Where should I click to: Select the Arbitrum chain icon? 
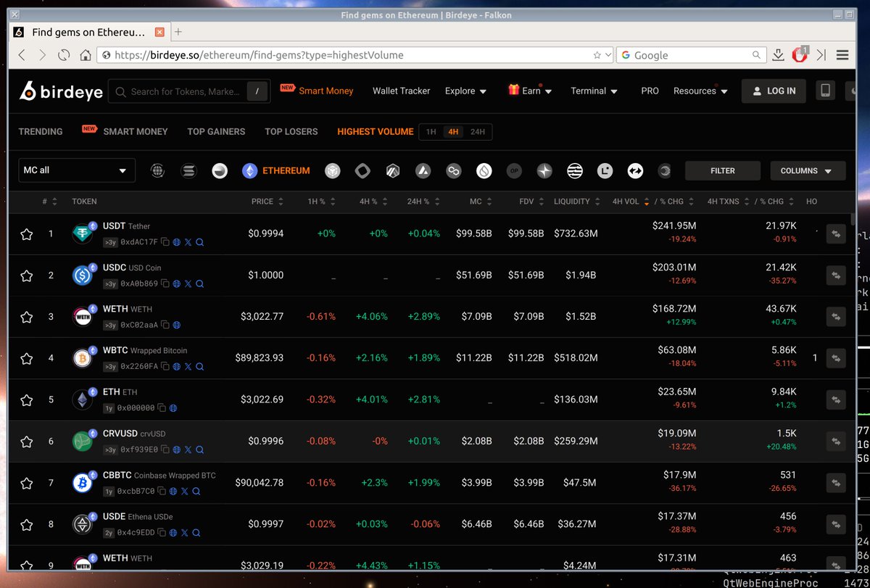394,170
